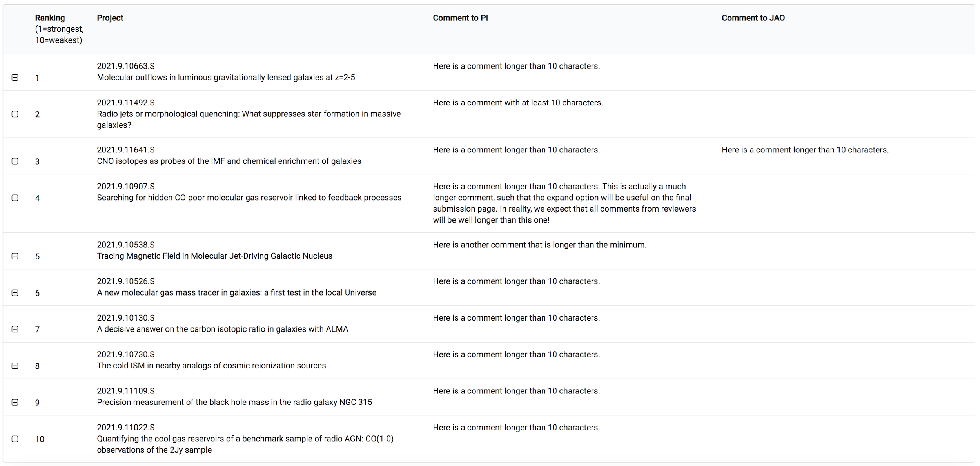The width and height of the screenshot is (980, 466).
Task: Click the JAO comment for project 2021.9.11641.S
Action: tap(805, 150)
